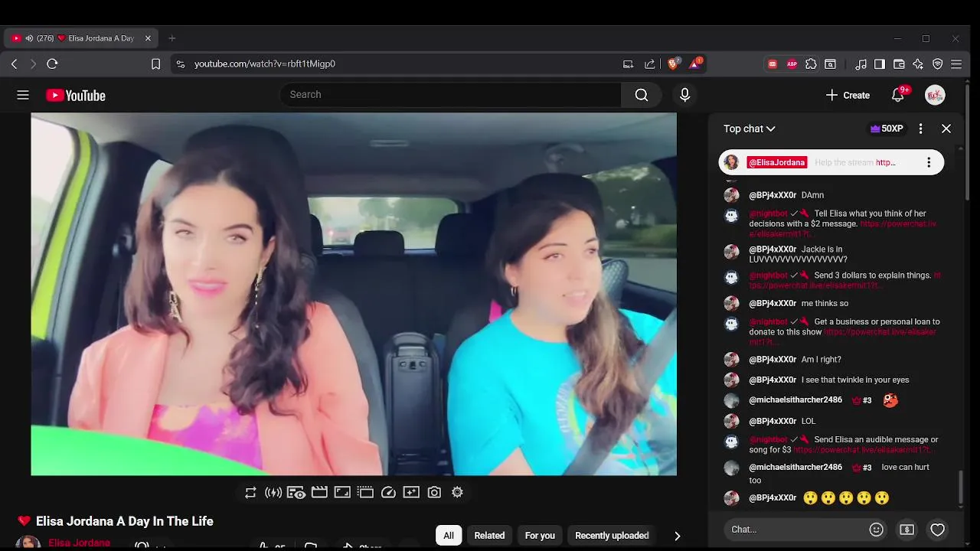The width and height of the screenshot is (980, 551).
Task: Click the 50XP crown badge
Action: click(x=887, y=129)
